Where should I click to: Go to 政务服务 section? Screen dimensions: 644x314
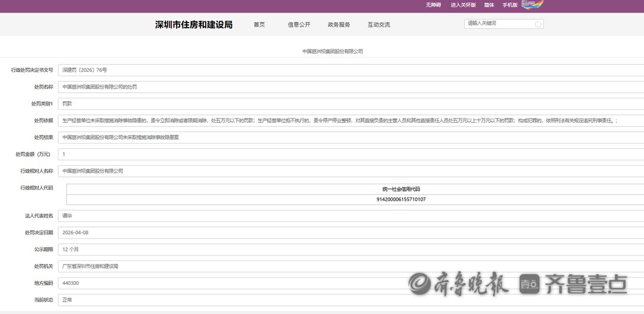[x=339, y=25]
